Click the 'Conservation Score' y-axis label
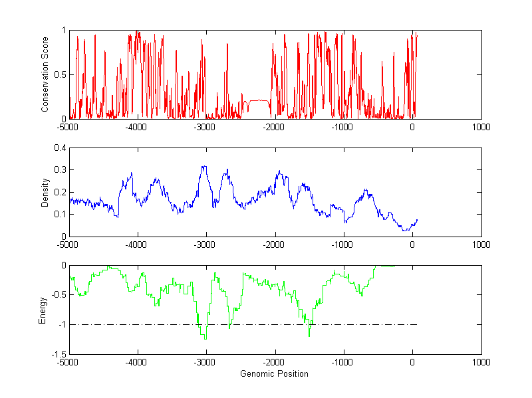The width and height of the screenshot is (532, 398). [45, 74]
